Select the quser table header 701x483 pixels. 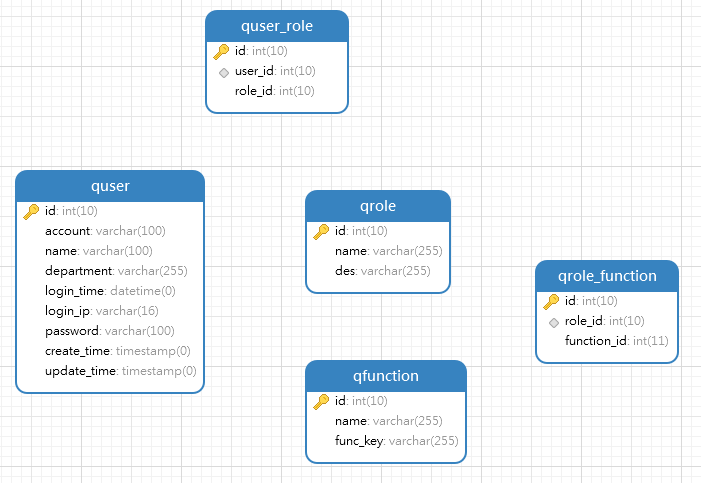pyautogui.click(x=110, y=186)
